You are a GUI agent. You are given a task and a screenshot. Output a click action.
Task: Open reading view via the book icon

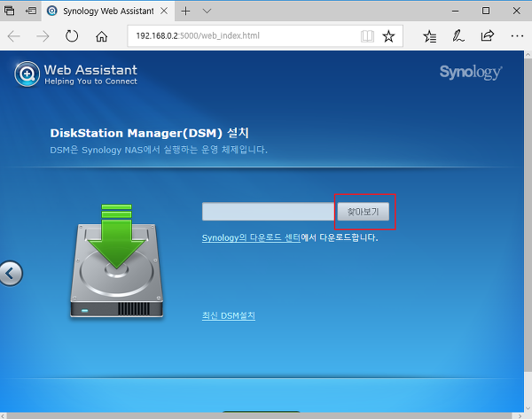367,36
